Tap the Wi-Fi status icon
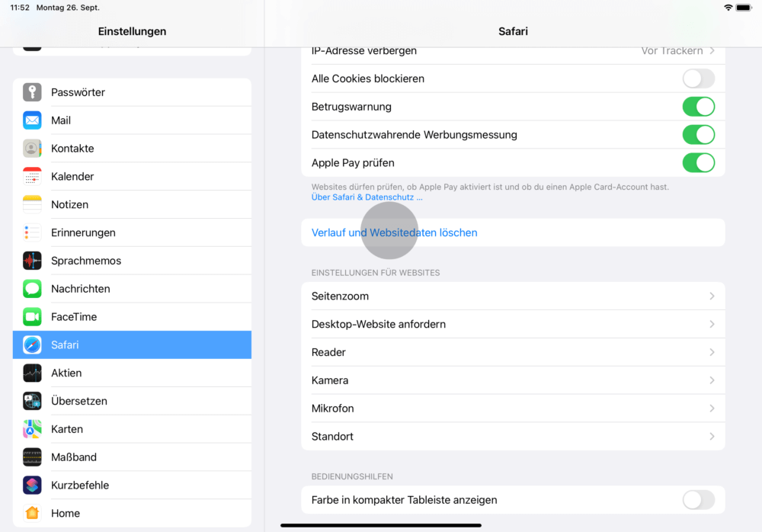Image resolution: width=762 pixels, height=532 pixels. [728, 8]
